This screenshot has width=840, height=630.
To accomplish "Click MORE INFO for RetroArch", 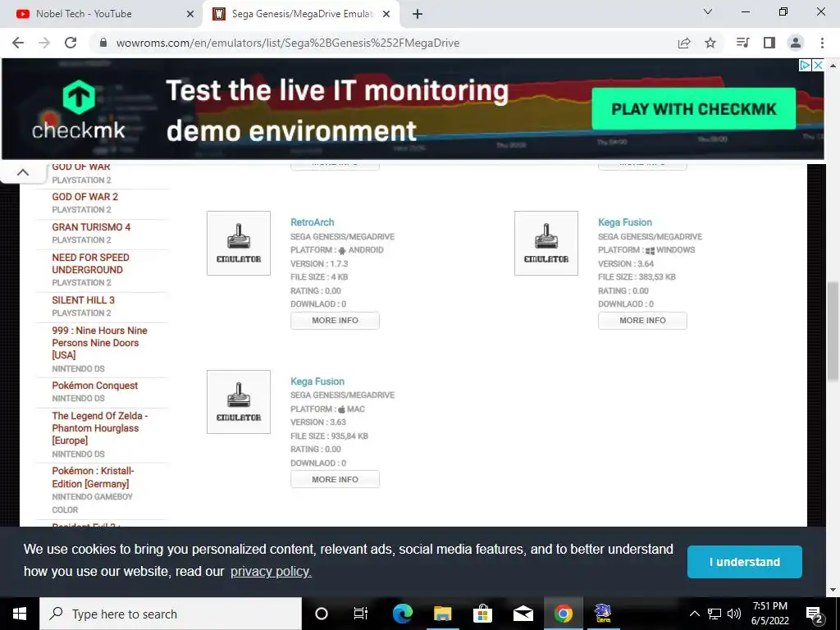I will [x=335, y=321].
